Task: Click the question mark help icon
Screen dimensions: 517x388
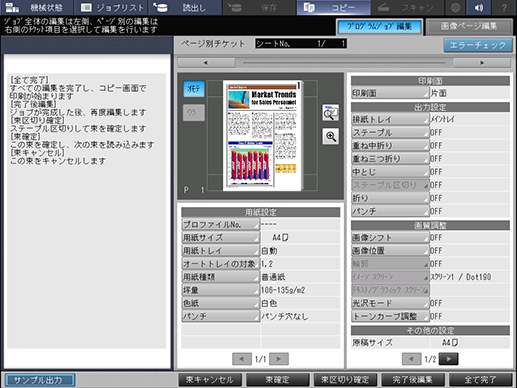Action: point(504,7)
